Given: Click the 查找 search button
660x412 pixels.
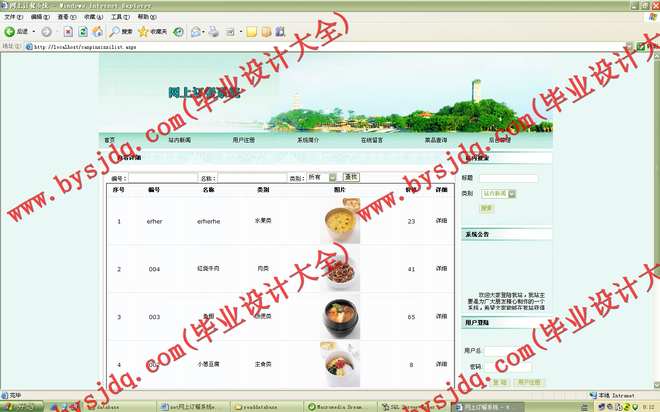Looking at the screenshot, I should click(x=351, y=177).
